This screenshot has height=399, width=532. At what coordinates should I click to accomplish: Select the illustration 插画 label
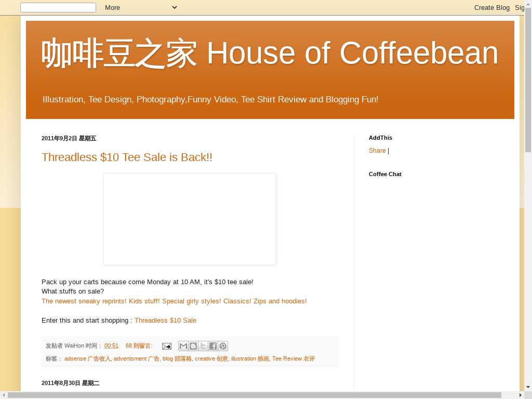(250, 358)
